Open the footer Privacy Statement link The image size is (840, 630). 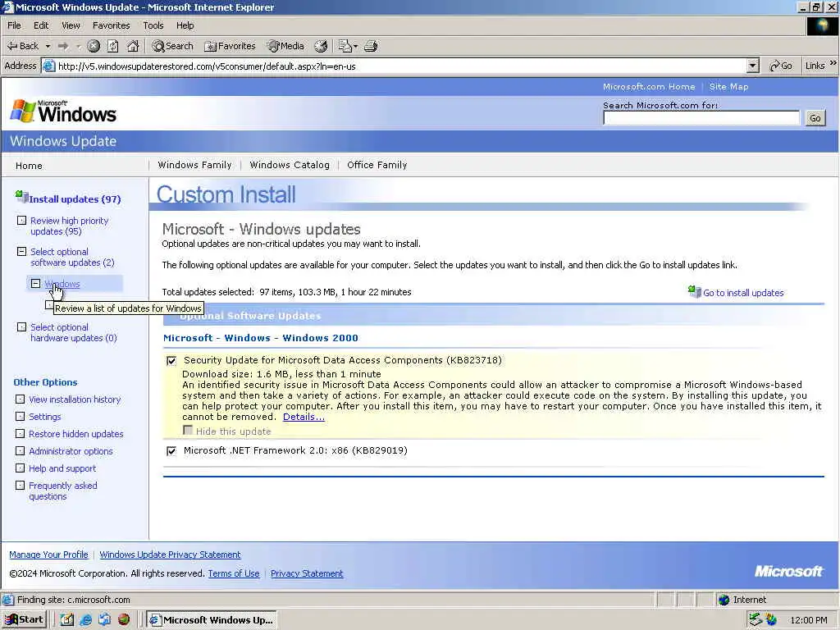(307, 573)
